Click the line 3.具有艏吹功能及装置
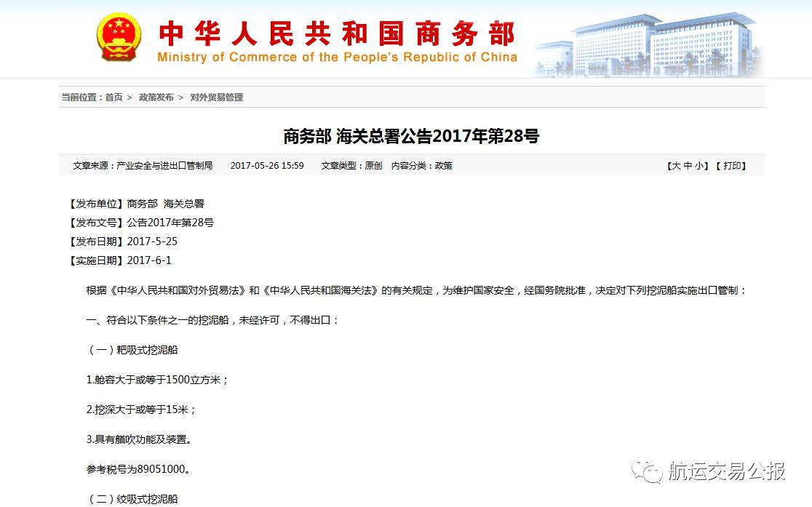The height and width of the screenshot is (507, 812). [140, 439]
